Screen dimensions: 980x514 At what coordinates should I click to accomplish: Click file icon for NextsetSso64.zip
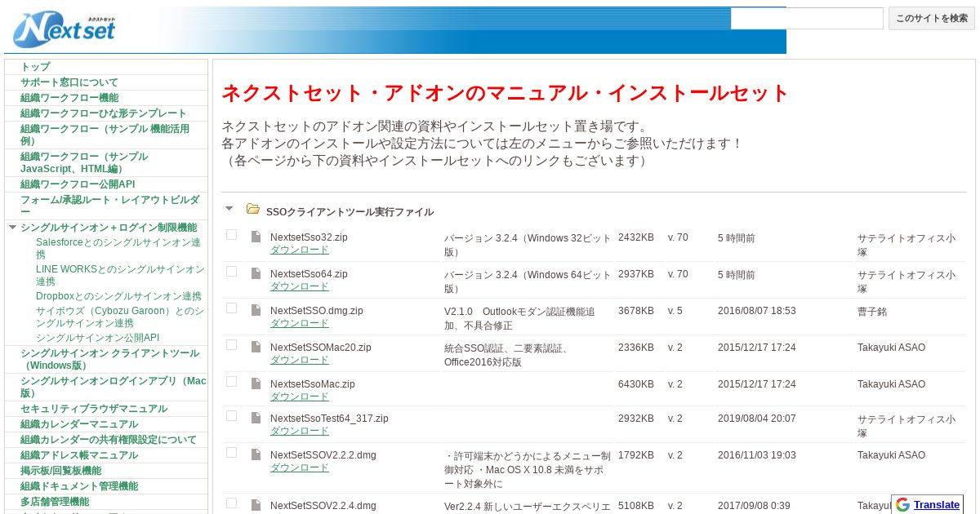pos(256,273)
